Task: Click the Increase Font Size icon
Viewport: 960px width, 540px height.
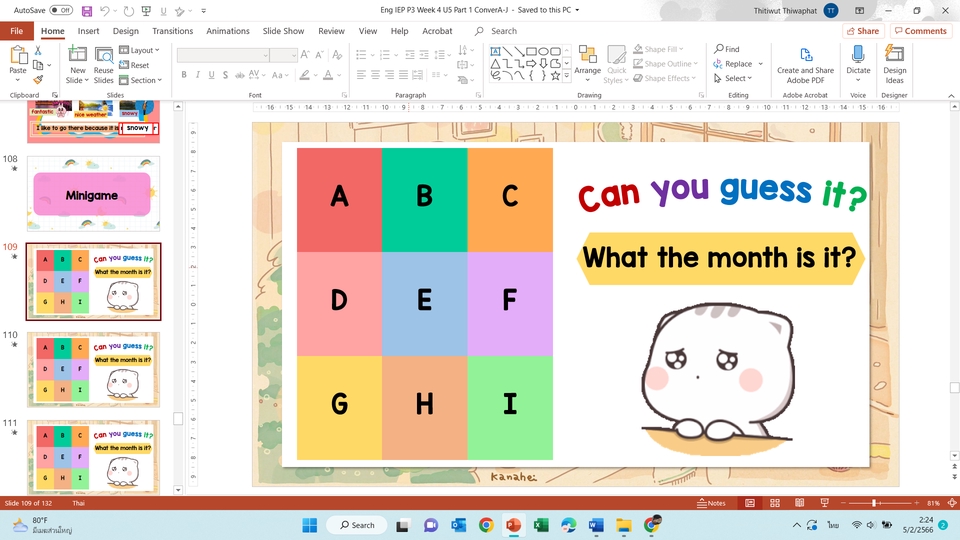Action: (306, 55)
